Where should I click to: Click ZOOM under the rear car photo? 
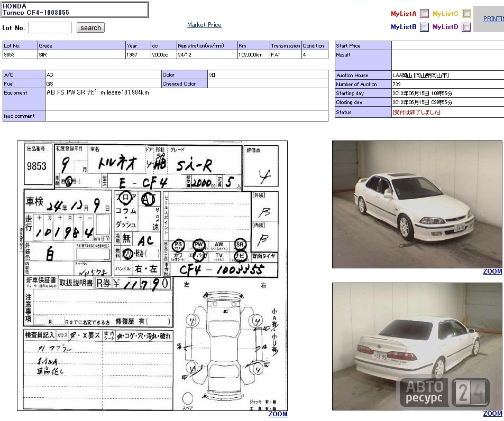[492, 414]
